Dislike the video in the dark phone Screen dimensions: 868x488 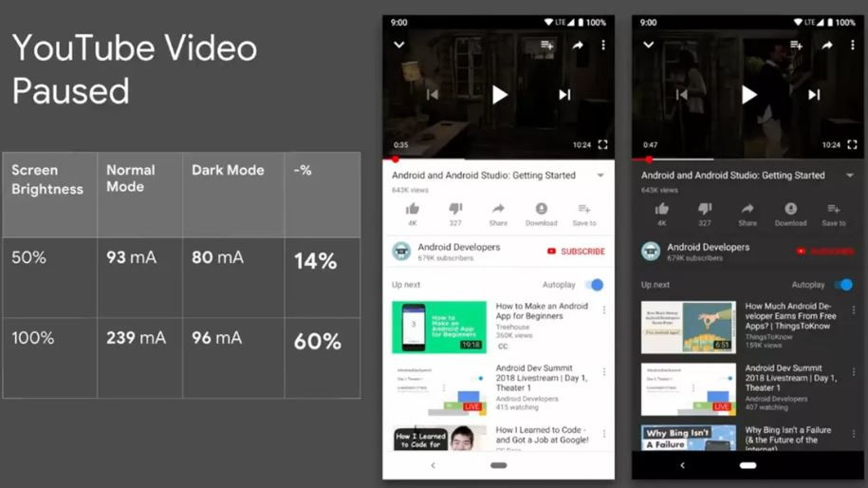point(704,214)
